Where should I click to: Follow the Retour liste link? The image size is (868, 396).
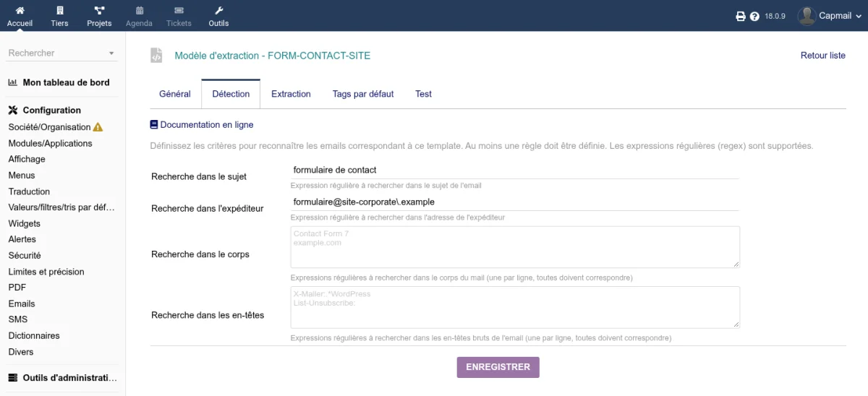point(823,56)
